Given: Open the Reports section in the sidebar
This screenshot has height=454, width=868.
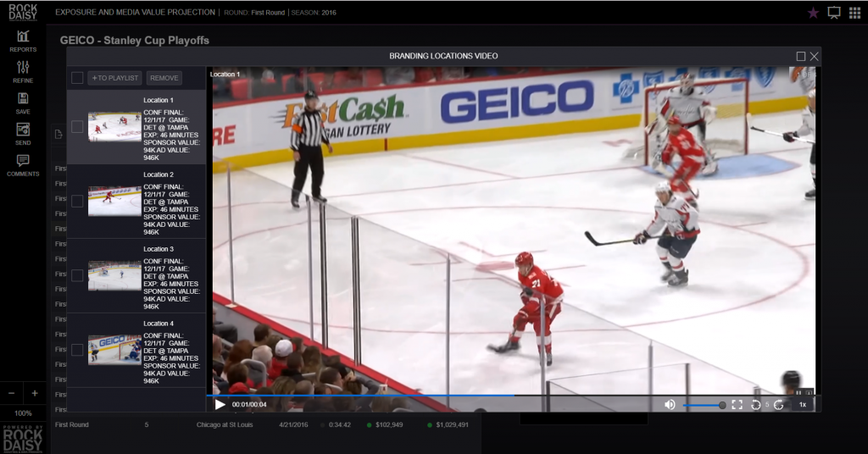Looking at the screenshot, I should pos(23,42).
